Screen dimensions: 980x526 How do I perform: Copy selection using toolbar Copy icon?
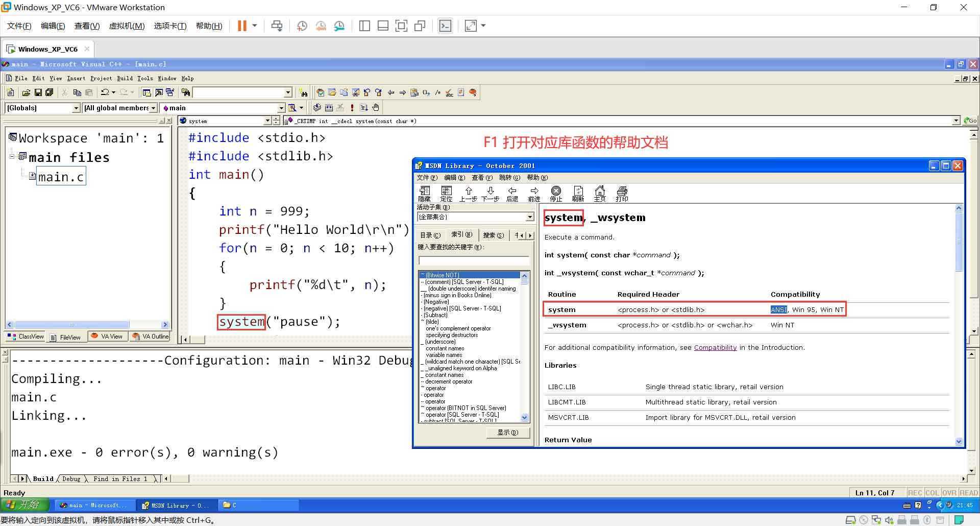pos(77,92)
